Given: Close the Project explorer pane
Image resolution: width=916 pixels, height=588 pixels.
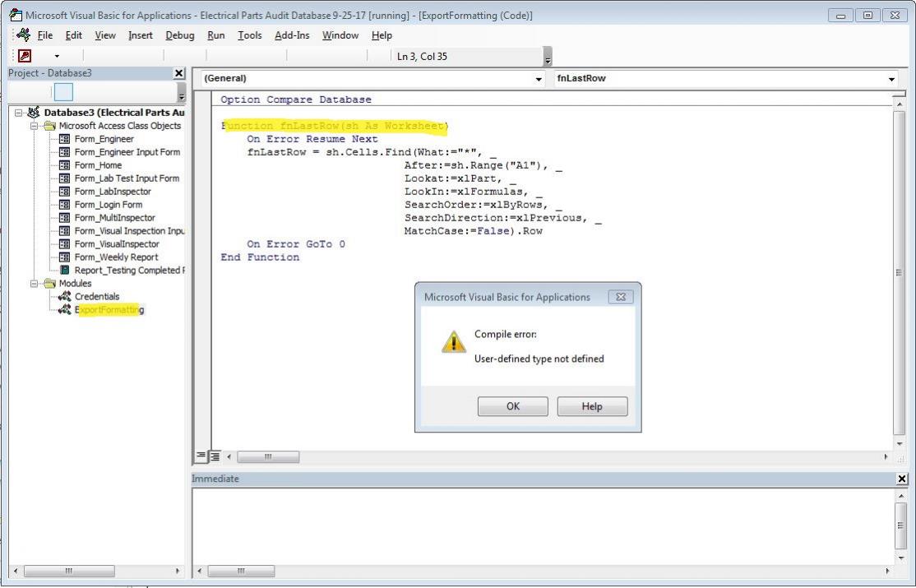Looking at the screenshot, I should point(178,73).
